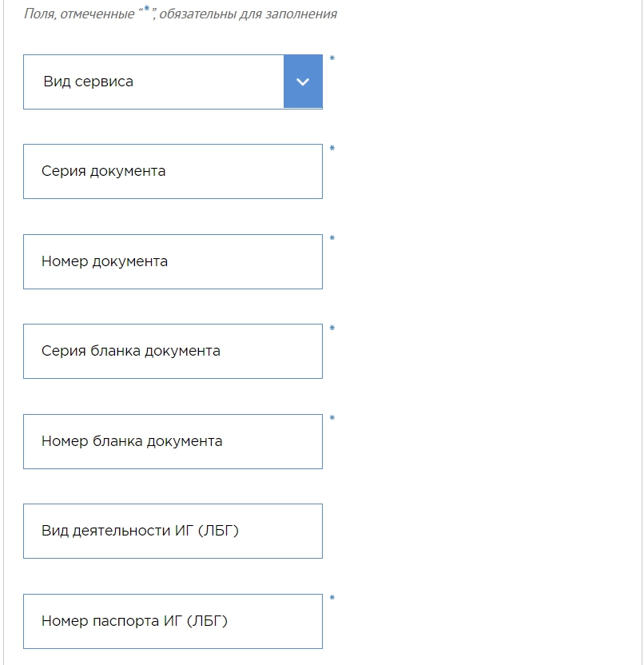This screenshot has width=644, height=665.
Task: Click into the Номер документа field
Action: [173, 261]
